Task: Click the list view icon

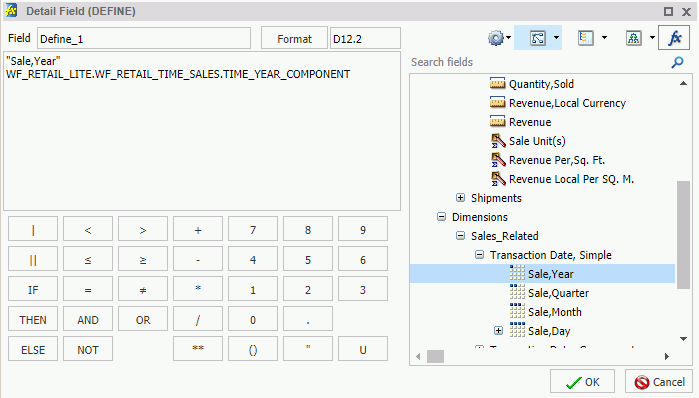Action: tap(586, 38)
